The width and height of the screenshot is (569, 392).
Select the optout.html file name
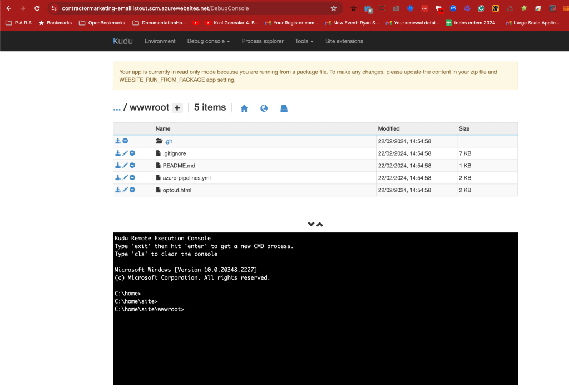click(177, 190)
